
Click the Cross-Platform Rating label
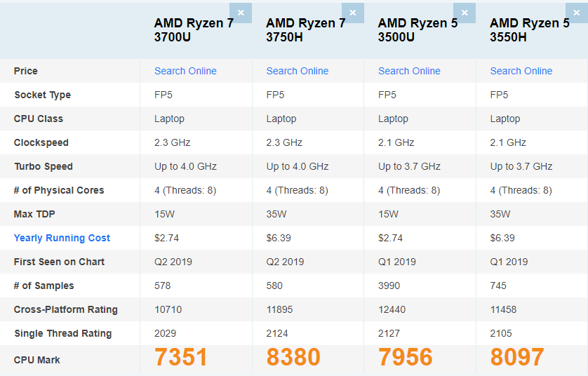66,309
